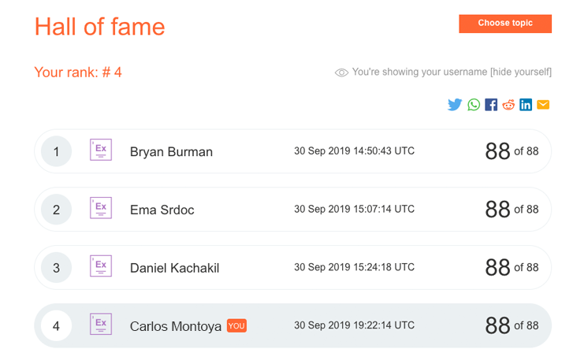The image size is (588, 364).
Task: Share ranking on Reddit
Action: tap(508, 105)
